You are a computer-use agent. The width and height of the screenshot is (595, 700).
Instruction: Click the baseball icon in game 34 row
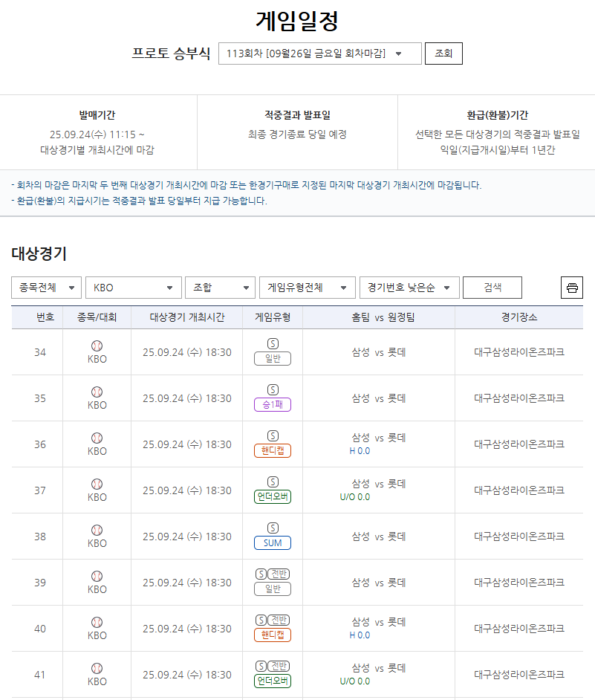click(97, 348)
